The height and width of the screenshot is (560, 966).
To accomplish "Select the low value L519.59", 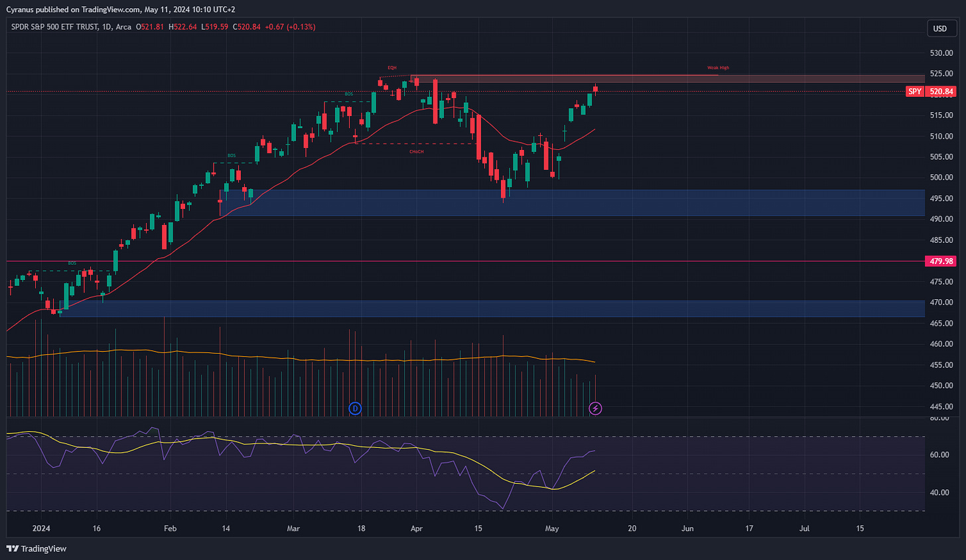I will coord(215,27).
